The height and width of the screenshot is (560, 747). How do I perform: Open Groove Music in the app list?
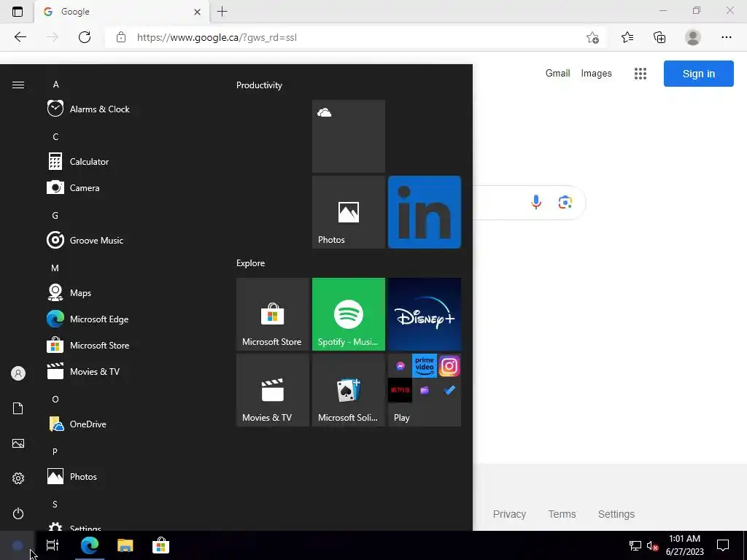pos(85,240)
